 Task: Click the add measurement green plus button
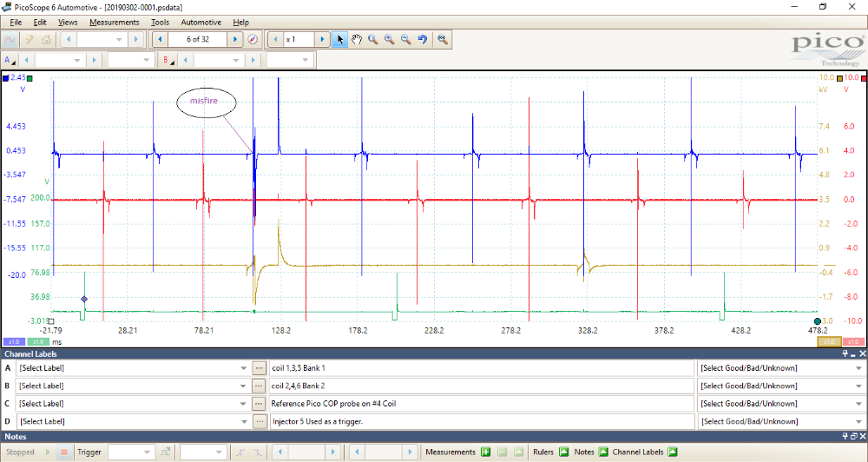(x=486, y=452)
